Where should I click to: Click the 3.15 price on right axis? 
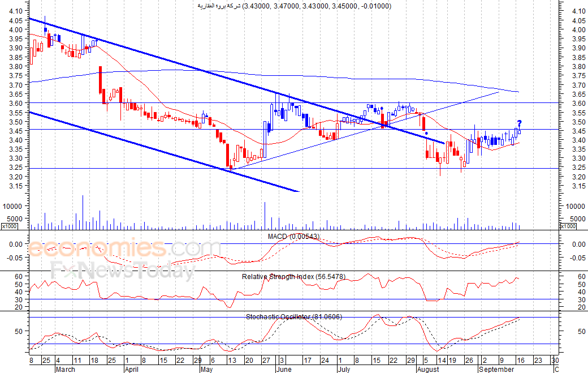tap(579, 186)
